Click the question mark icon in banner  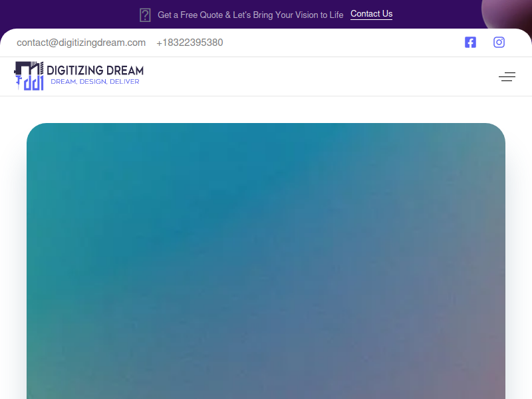tap(145, 15)
